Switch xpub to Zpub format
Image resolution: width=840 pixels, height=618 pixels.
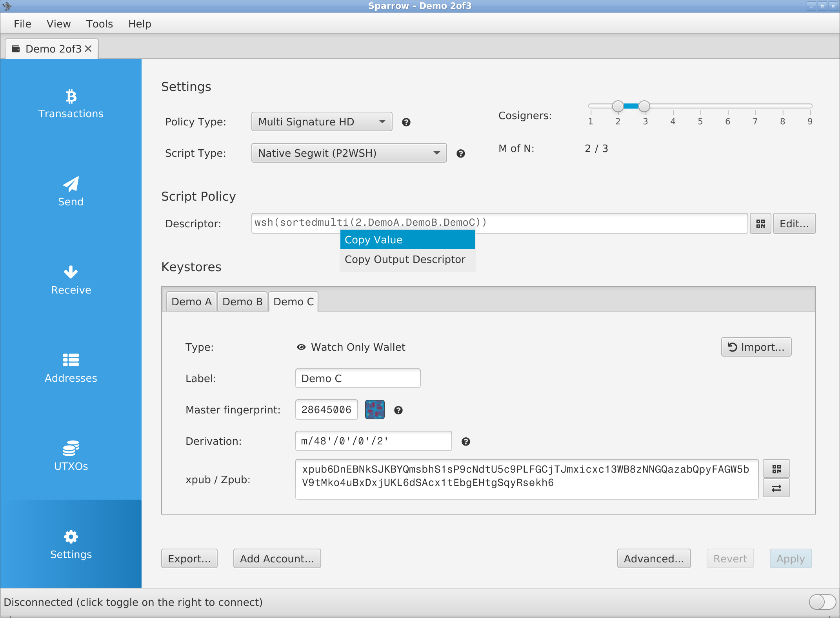pyautogui.click(x=776, y=488)
